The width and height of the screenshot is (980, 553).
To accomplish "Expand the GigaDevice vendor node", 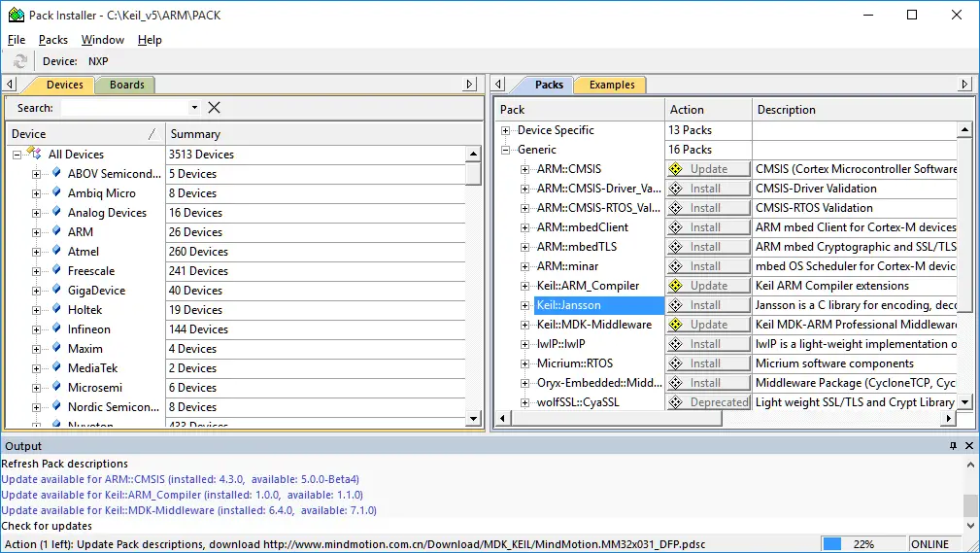I will (36, 291).
